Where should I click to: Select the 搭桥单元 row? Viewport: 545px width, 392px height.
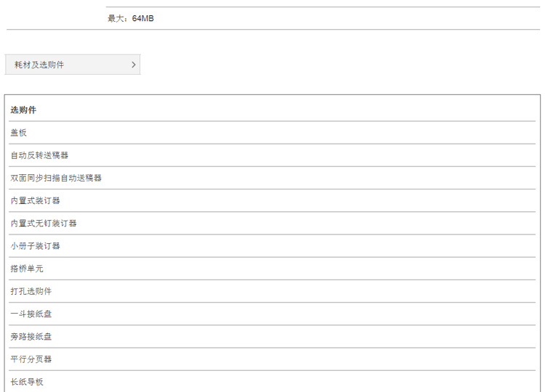pyautogui.click(x=272, y=269)
